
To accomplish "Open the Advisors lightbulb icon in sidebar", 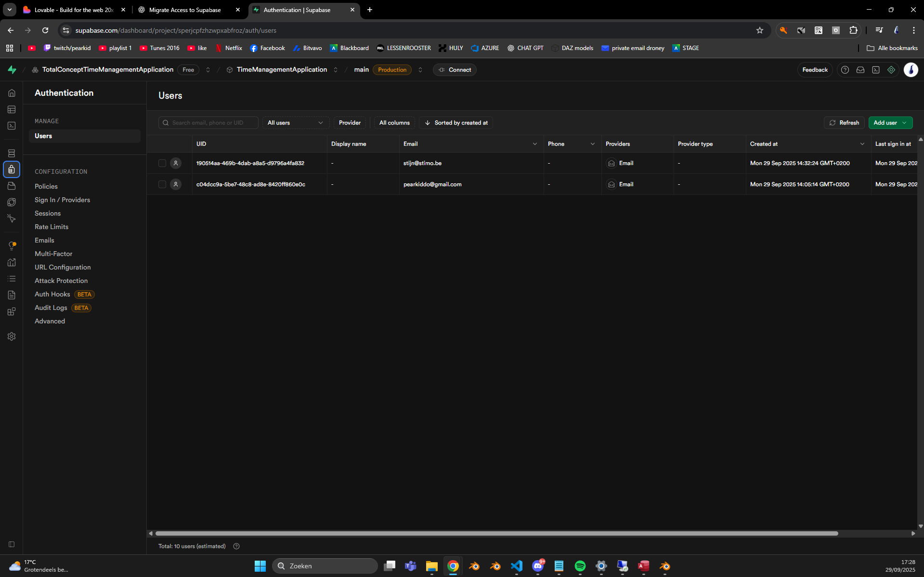I will 12,245.
